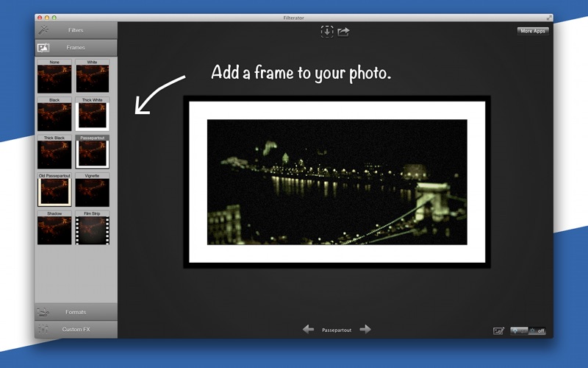Screen dimensions: 588x368
Task: Click the import photo icon
Action: (x=327, y=32)
